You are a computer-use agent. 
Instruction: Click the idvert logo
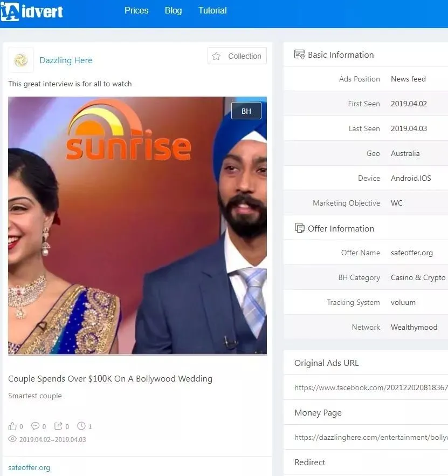tap(32, 11)
